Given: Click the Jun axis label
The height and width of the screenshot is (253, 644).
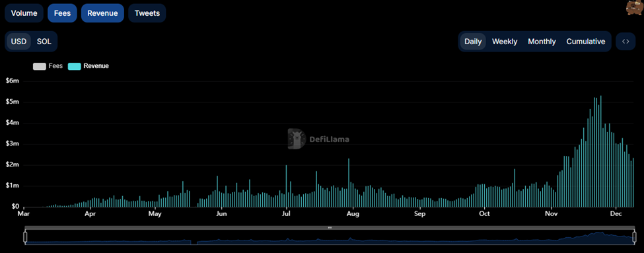Looking at the screenshot, I should click(x=221, y=214).
